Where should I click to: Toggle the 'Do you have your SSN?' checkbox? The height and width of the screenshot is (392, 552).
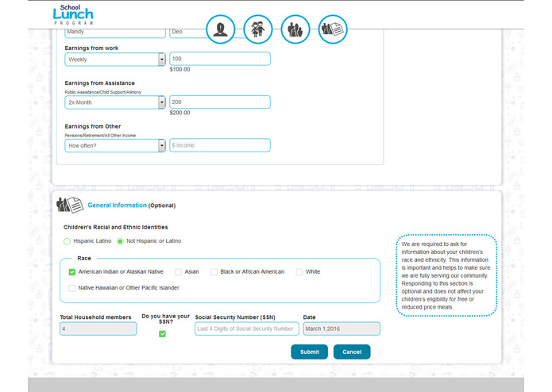tap(162, 333)
